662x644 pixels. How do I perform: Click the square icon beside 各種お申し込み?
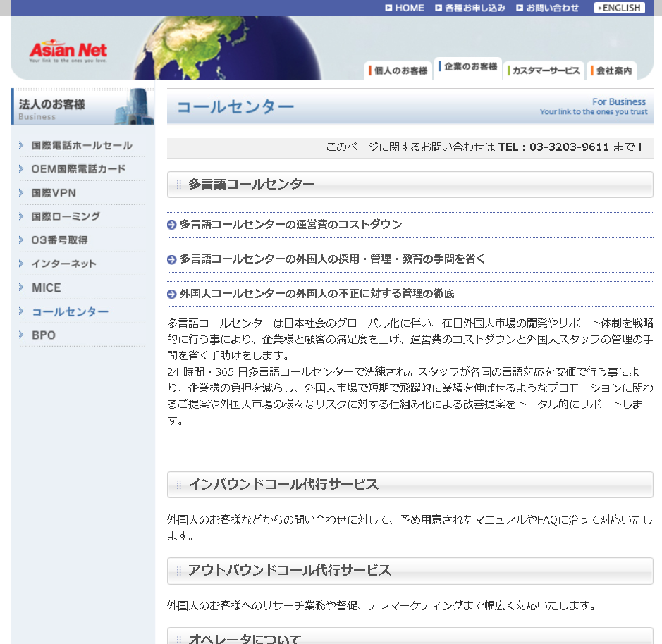(x=439, y=8)
